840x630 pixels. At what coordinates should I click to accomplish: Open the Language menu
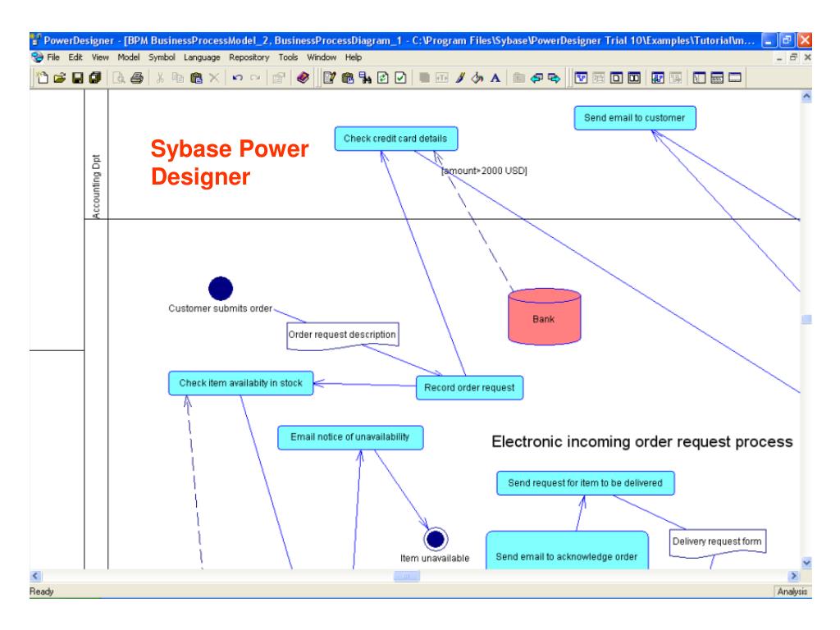(x=202, y=57)
